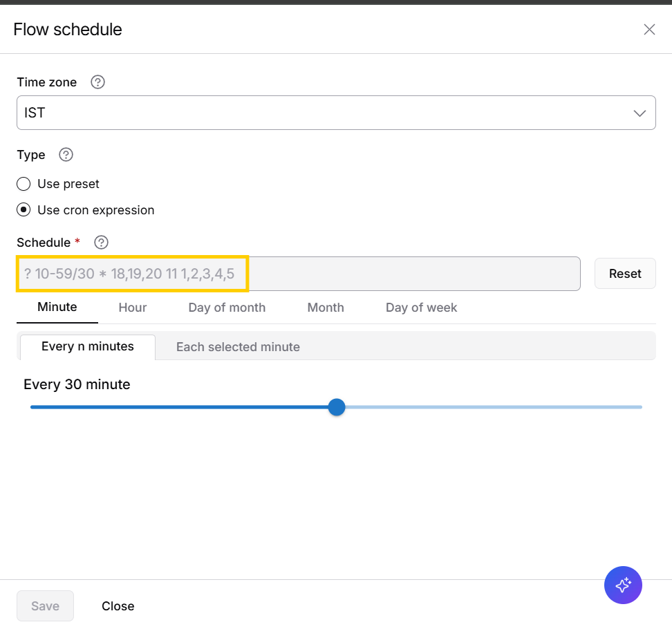
Task: Click the help icon next to Type
Action: 66,155
